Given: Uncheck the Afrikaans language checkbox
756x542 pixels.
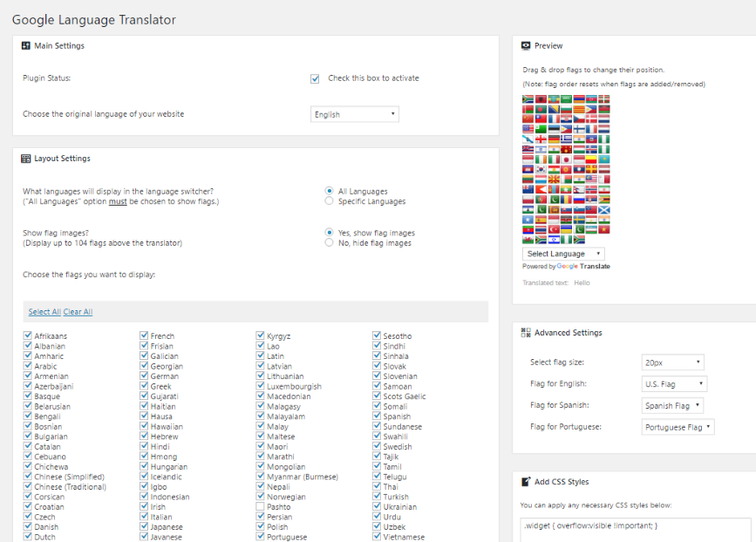Looking at the screenshot, I should tap(28, 335).
